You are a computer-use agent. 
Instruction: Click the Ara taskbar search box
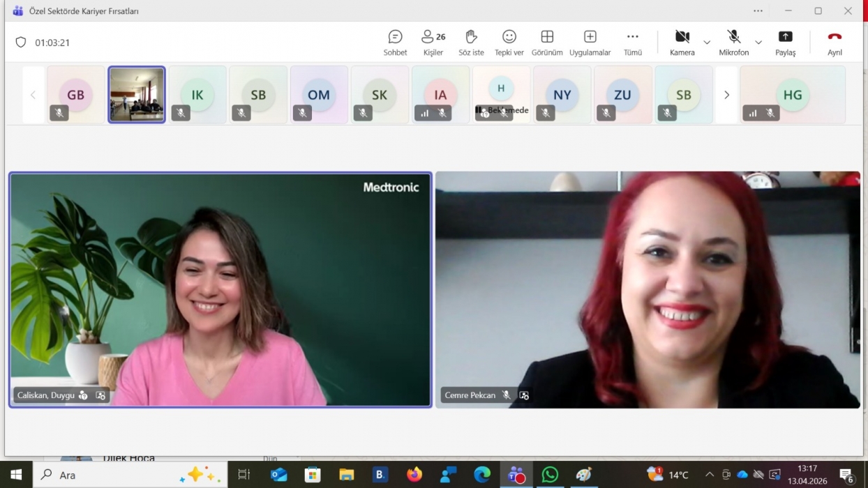point(133,475)
